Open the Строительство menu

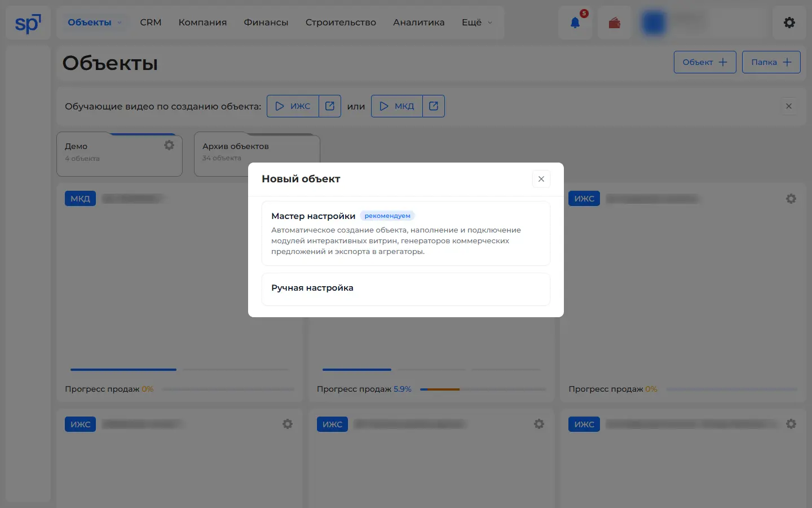click(x=341, y=23)
